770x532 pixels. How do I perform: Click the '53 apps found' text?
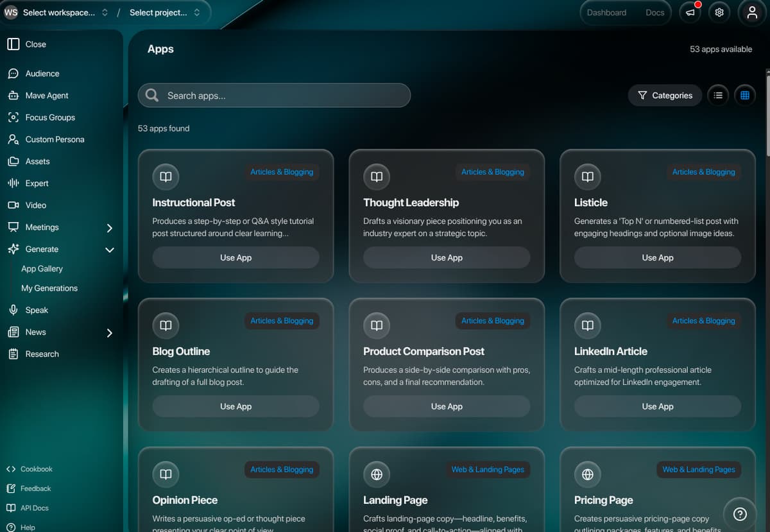pos(164,128)
